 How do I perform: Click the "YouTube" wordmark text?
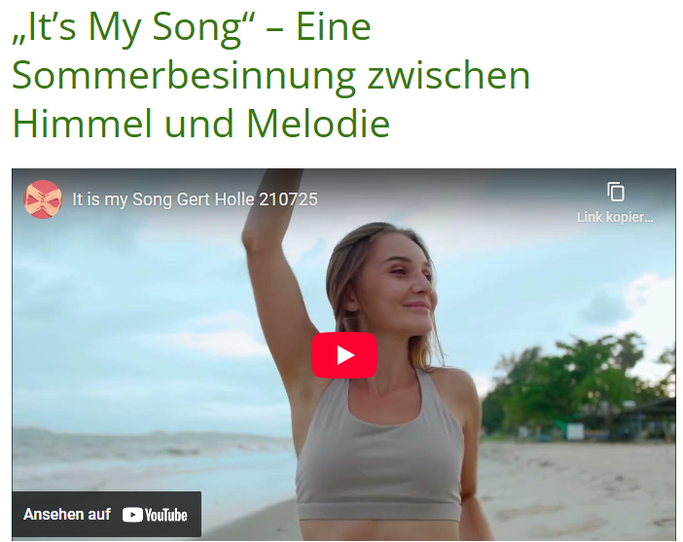(x=166, y=515)
